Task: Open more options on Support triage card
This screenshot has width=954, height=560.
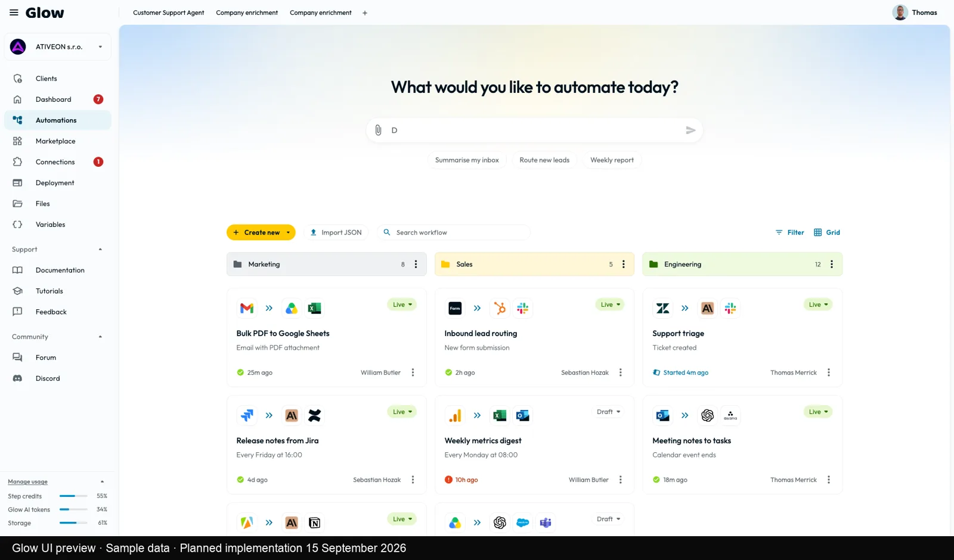Action: point(829,372)
